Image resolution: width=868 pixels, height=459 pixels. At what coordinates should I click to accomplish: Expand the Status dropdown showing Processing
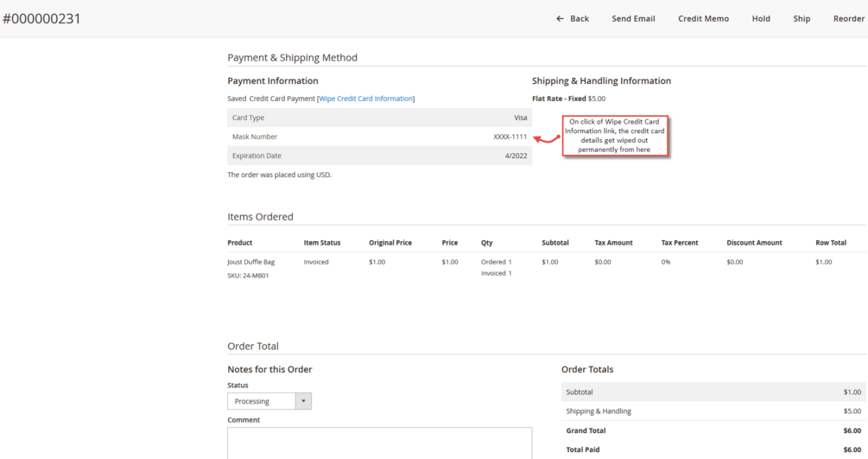pyautogui.click(x=269, y=401)
